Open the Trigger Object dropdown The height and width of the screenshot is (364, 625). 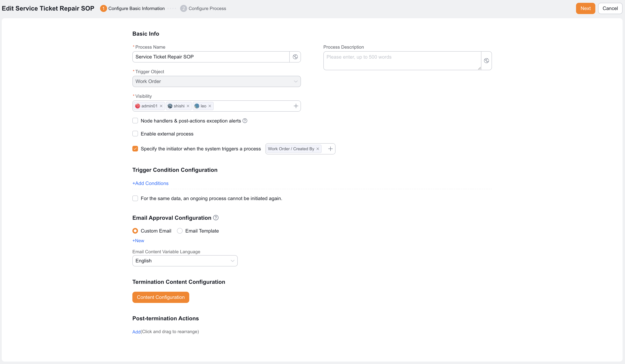pos(216,81)
